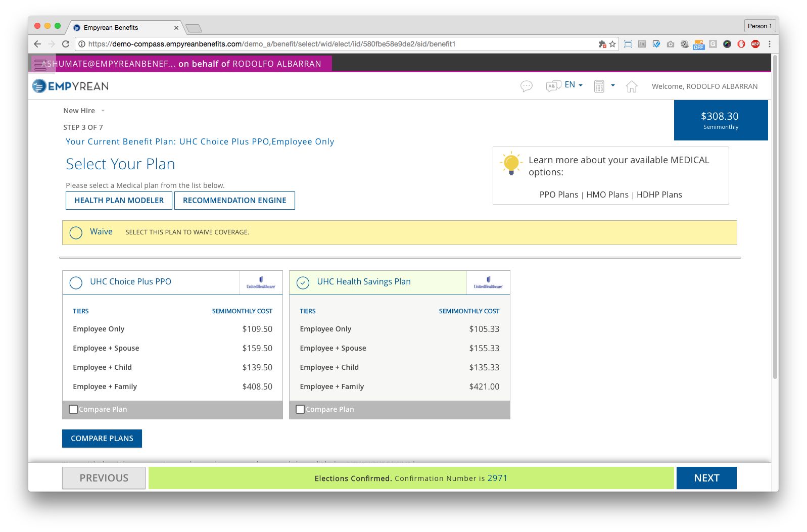
Task: Click the screen capture frame extension icon
Action: click(x=628, y=44)
